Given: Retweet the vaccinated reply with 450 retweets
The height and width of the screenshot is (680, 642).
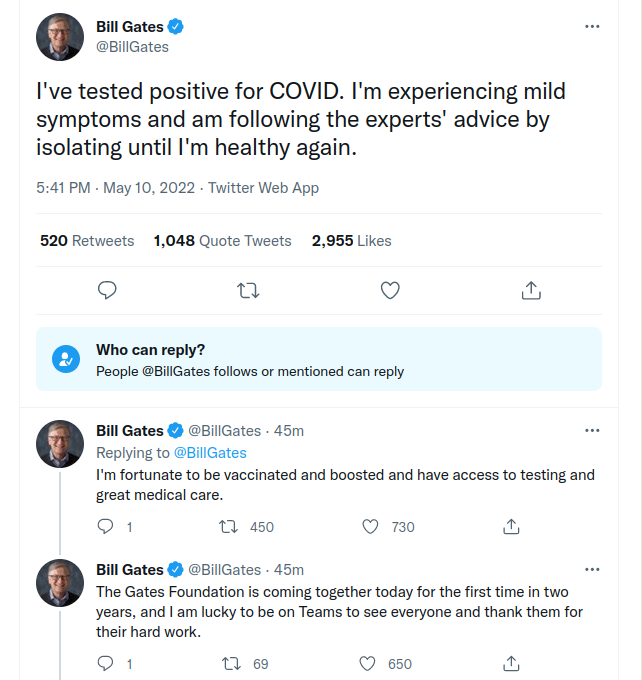Looking at the screenshot, I should [x=228, y=526].
